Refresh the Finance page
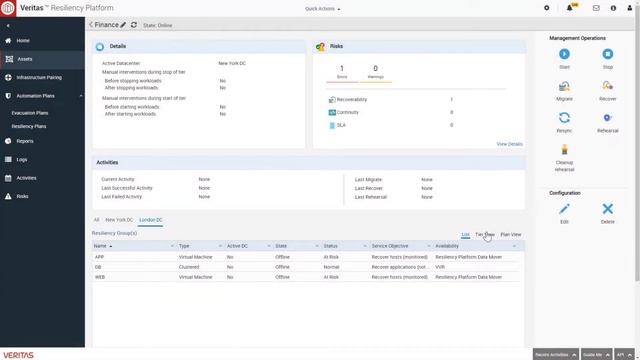Image resolution: width=640 pixels, height=360 pixels. [x=133, y=25]
